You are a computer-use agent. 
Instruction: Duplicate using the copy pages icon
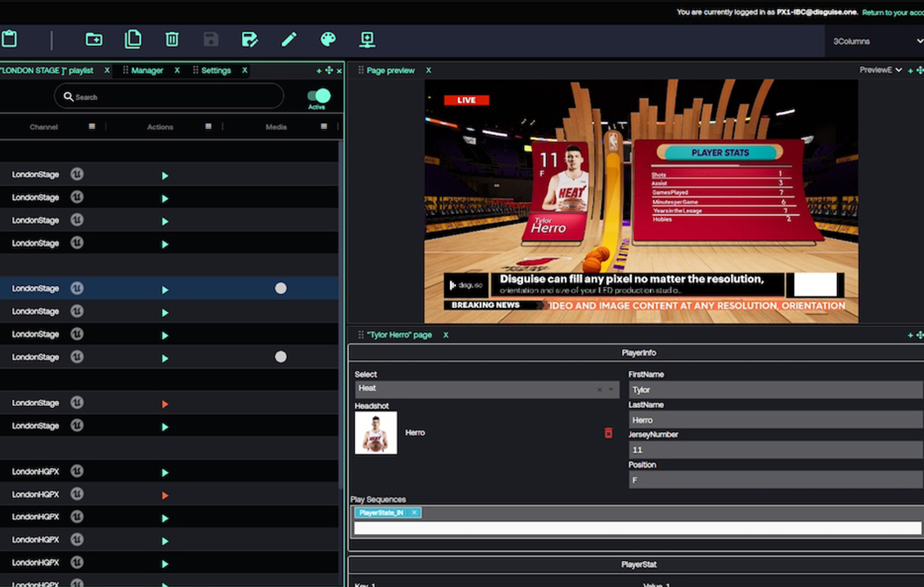[x=133, y=39]
